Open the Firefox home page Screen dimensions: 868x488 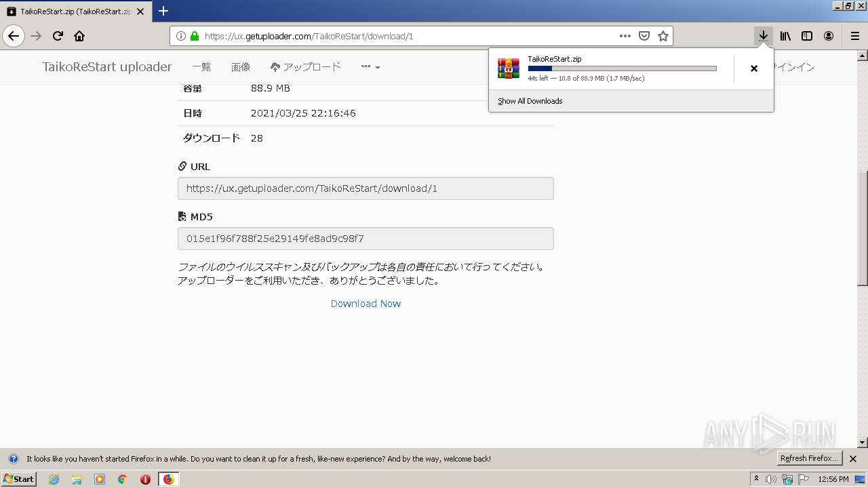79,36
